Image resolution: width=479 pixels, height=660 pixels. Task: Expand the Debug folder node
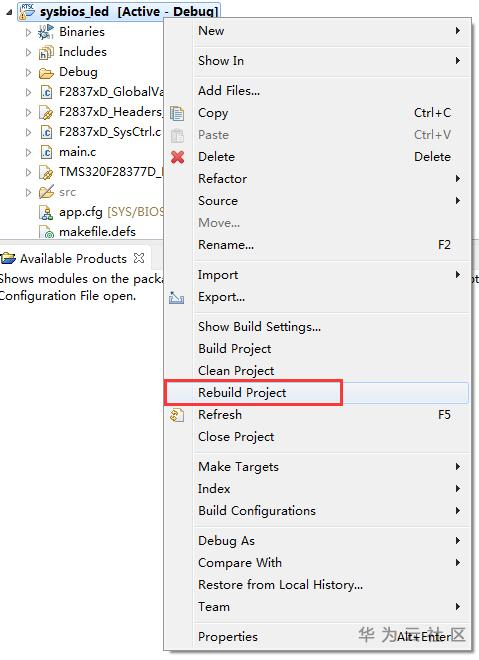pyautogui.click(x=28, y=72)
